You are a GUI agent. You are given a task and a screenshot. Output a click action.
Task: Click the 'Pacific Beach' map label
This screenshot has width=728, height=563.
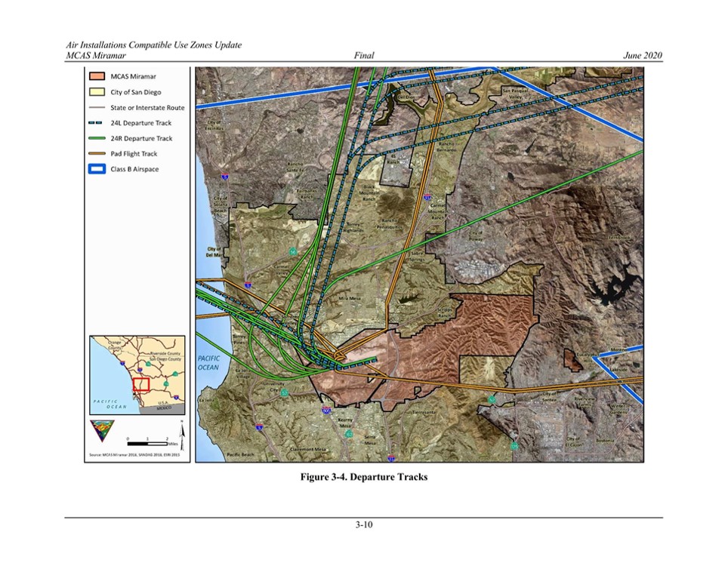240,454
